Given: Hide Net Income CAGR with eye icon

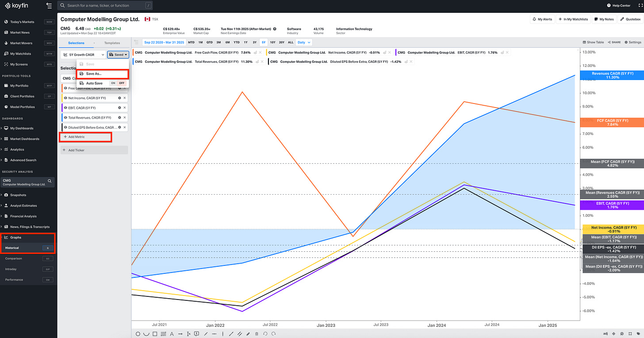Looking at the screenshot, I should (66, 98).
